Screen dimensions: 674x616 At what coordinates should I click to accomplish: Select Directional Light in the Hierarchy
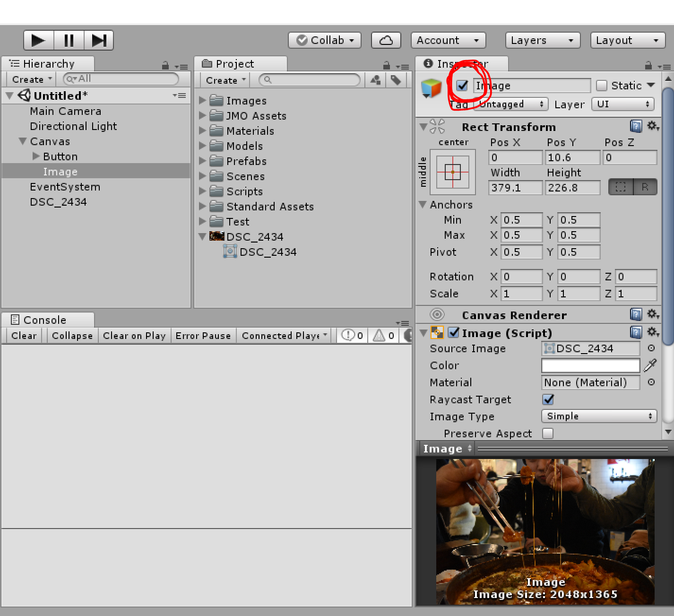click(73, 126)
